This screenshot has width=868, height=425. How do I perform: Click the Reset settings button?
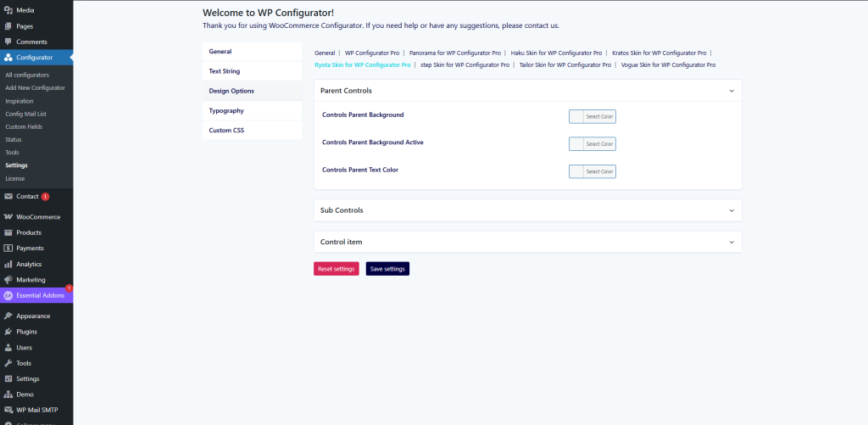(336, 269)
